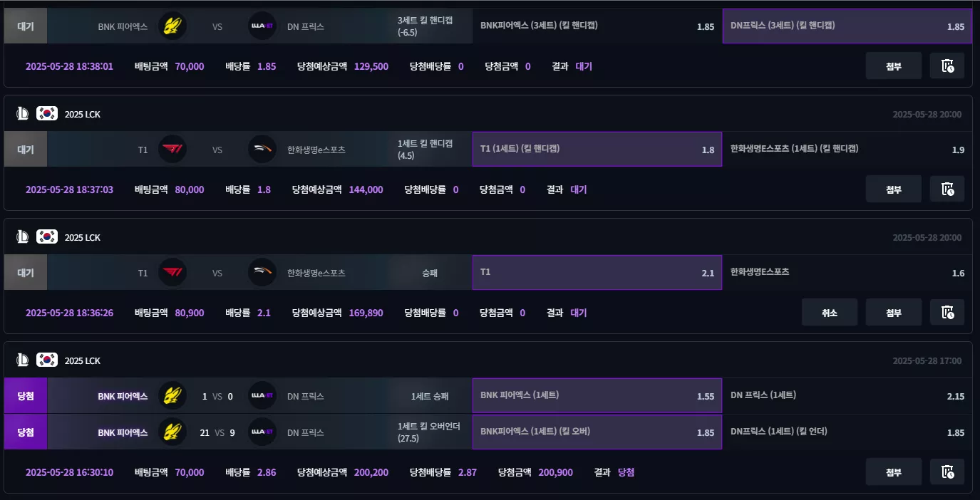The width and height of the screenshot is (980, 500).
Task: Click the League of Legends icon above the T1 1세트 킬 핸디캡 bet
Action: (22, 114)
